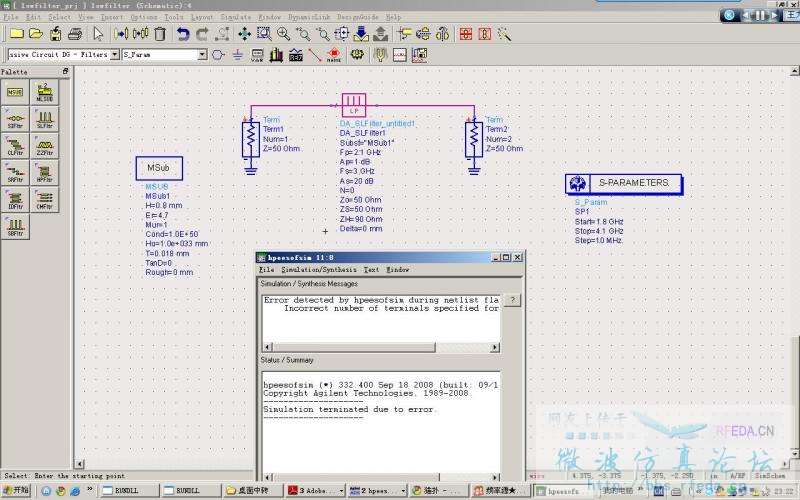Click the "Stop=4.1 GHz" parameter text

pos(599,231)
